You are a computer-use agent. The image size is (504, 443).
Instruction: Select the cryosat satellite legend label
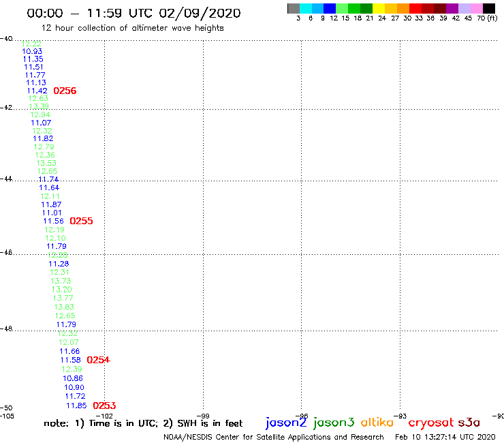click(x=431, y=423)
